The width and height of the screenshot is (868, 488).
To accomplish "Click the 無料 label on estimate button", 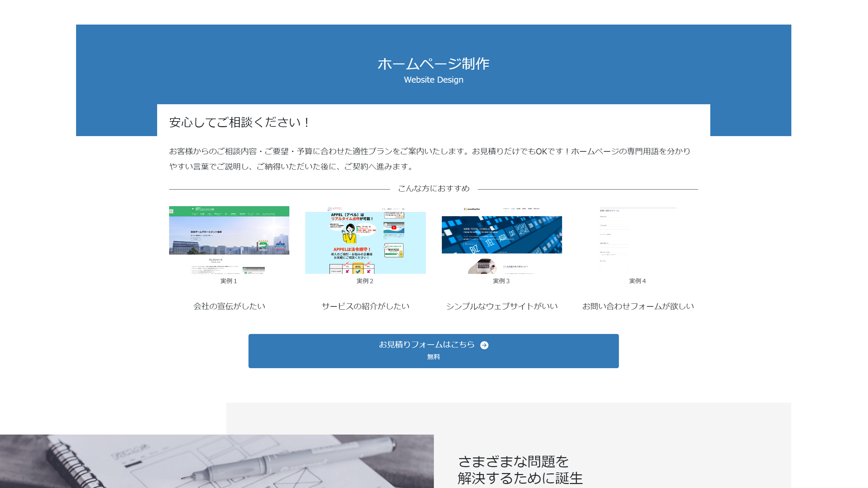I will 433,357.
